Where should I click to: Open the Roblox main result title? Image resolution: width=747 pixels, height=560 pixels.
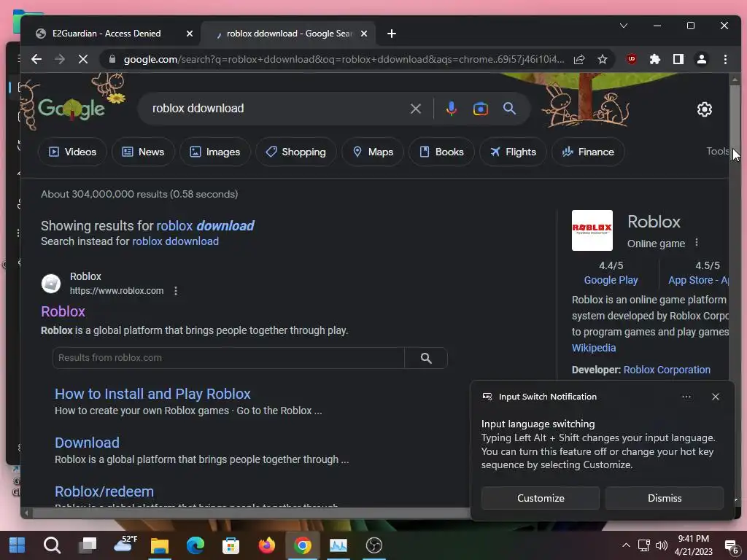63,311
